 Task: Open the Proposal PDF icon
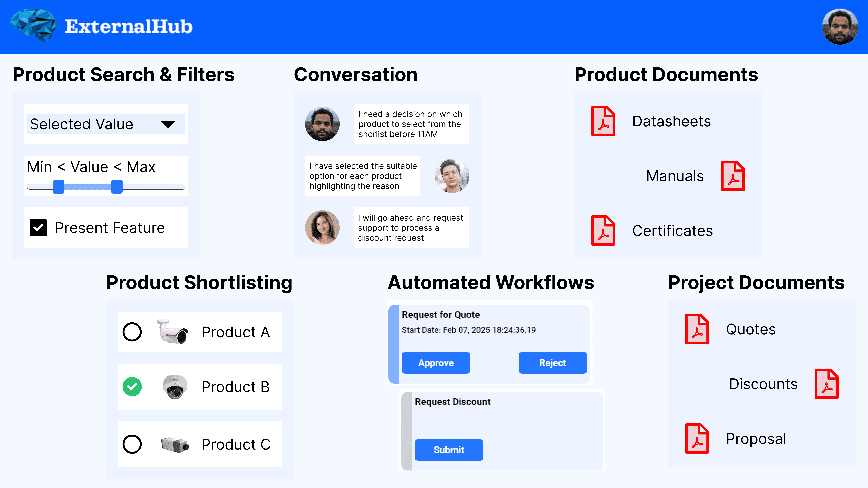click(697, 438)
